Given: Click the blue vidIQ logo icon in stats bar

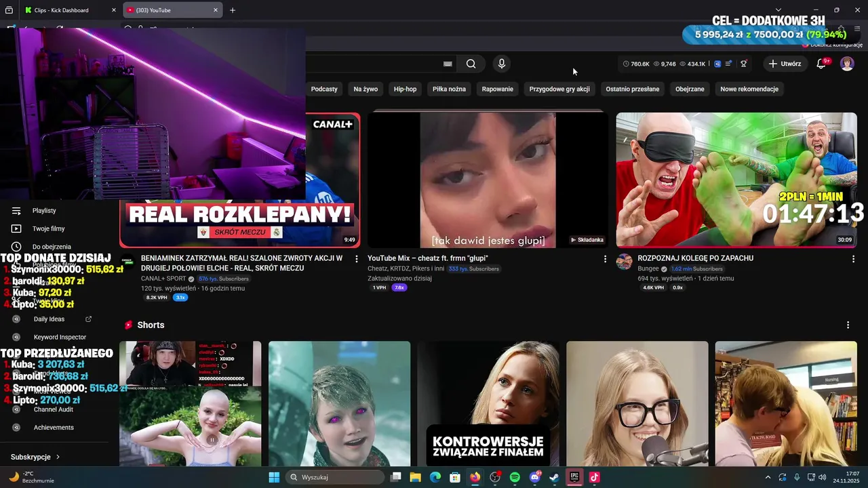Looking at the screenshot, I should pos(717,64).
